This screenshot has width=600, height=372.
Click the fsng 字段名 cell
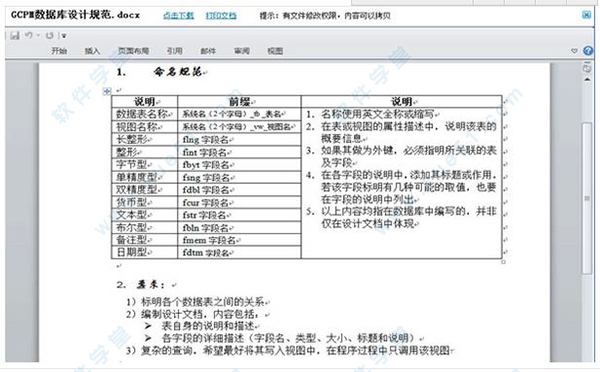click(240, 177)
